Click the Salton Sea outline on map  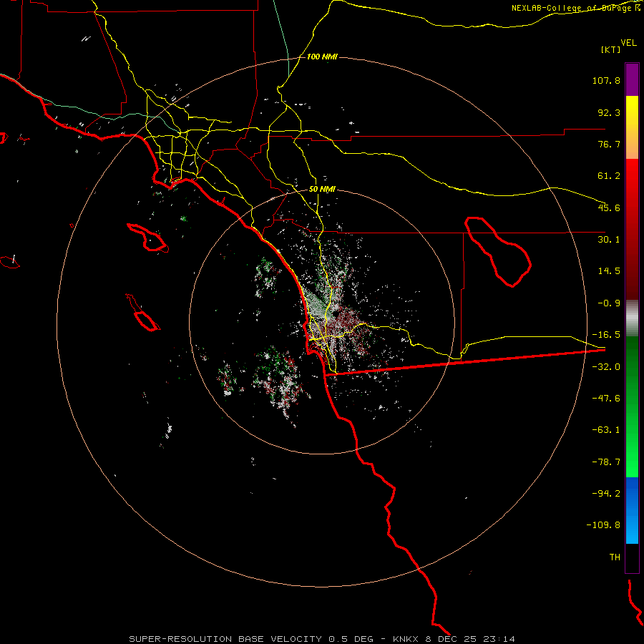point(498,251)
